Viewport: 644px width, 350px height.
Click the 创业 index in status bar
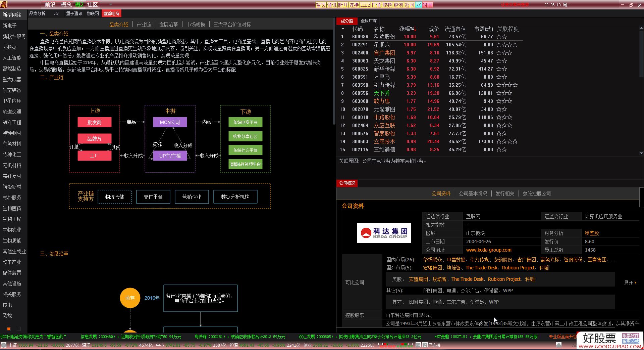[x=307, y=345]
